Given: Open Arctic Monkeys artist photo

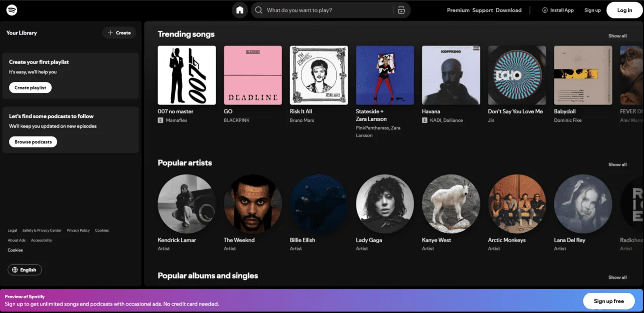Looking at the screenshot, I should [x=517, y=204].
